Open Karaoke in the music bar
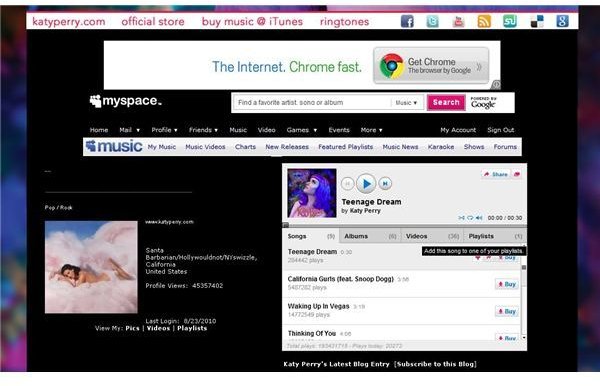Image resolution: width=600 pixels, height=386 pixels. click(x=441, y=147)
